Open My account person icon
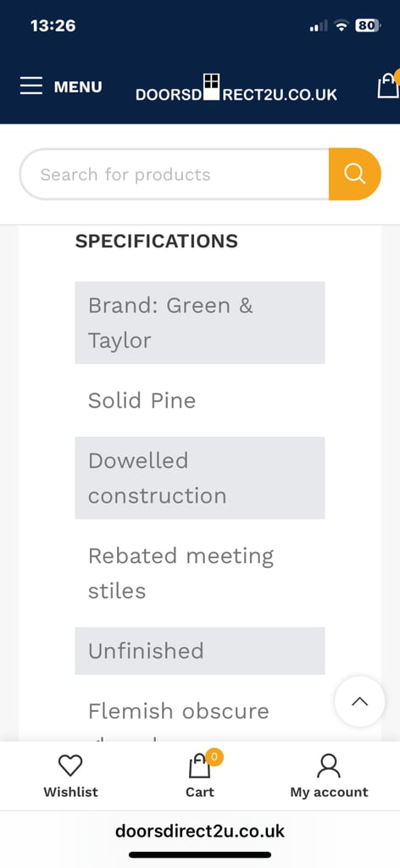Viewport: 400px width, 868px height. coord(329,766)
